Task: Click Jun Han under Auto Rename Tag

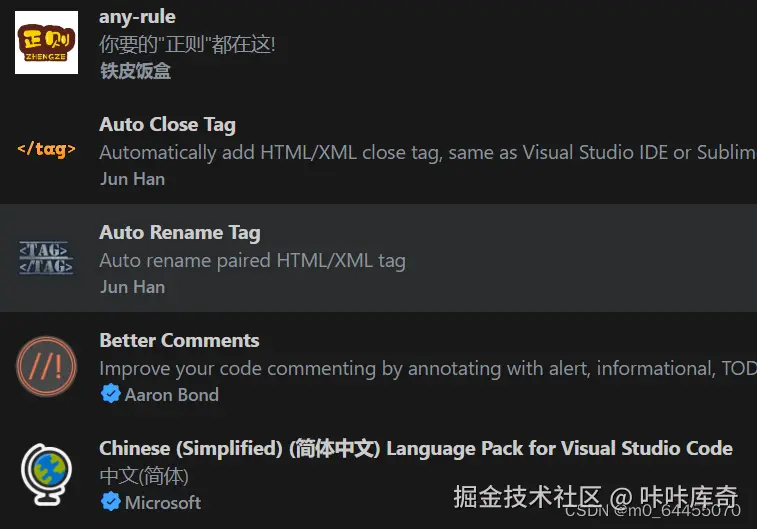Action: pyautogui.click(x=132, y=287)
